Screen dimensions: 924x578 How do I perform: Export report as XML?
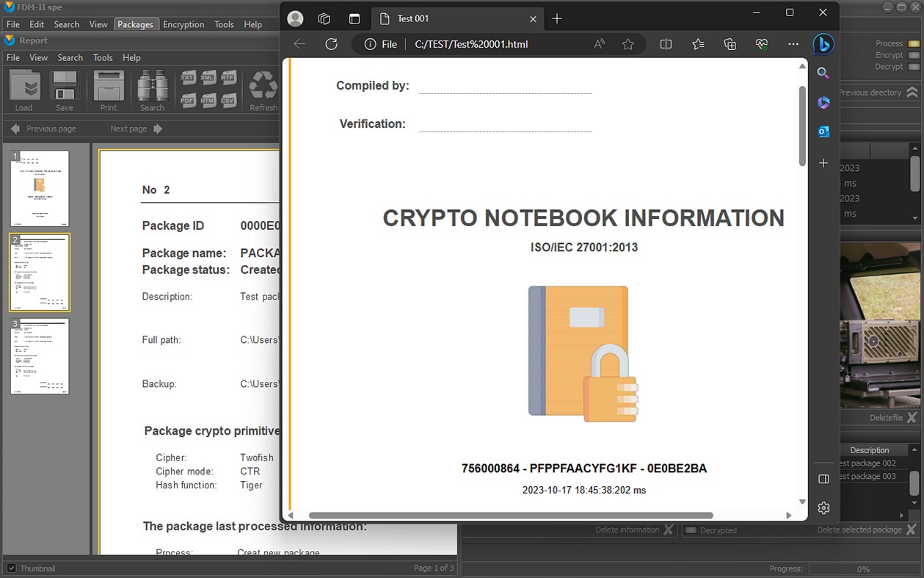coord(208,78)
